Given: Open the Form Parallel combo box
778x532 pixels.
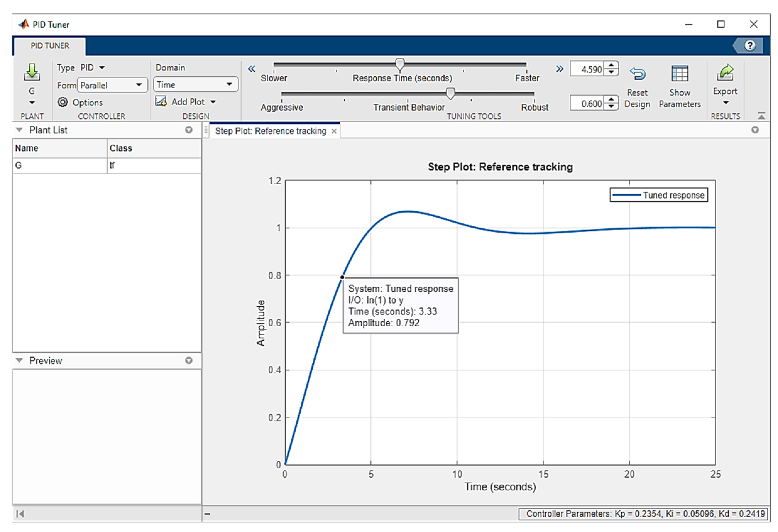Looking at the screenshot, I should pos(112,85).
